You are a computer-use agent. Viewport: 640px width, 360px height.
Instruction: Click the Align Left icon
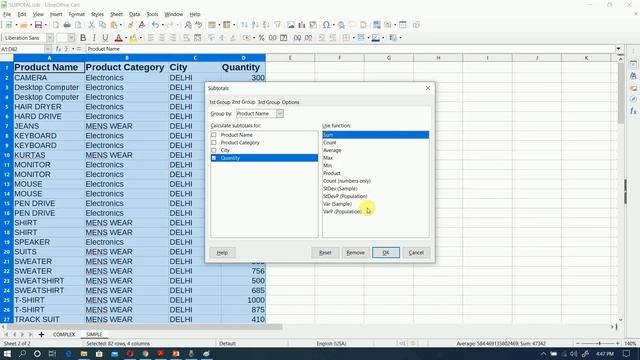click(151, 38)
